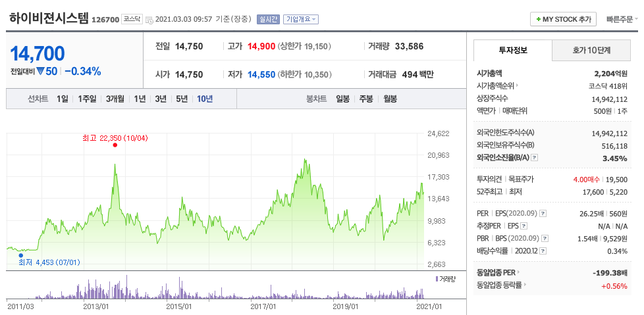This screenshot has height=315, width=644.
Task: Click the 저가 value 14,550
Action: pyautogui.click(x=261, y=75)
